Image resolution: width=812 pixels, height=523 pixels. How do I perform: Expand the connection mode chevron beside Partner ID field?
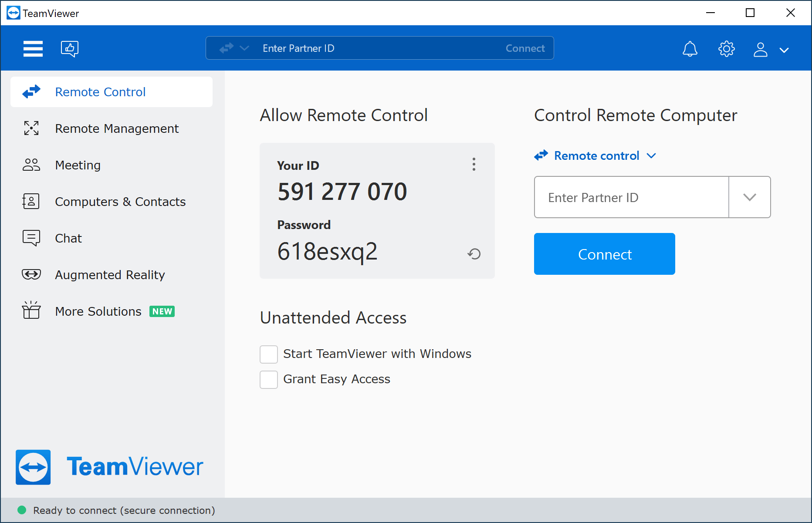[x=244, y=48]
